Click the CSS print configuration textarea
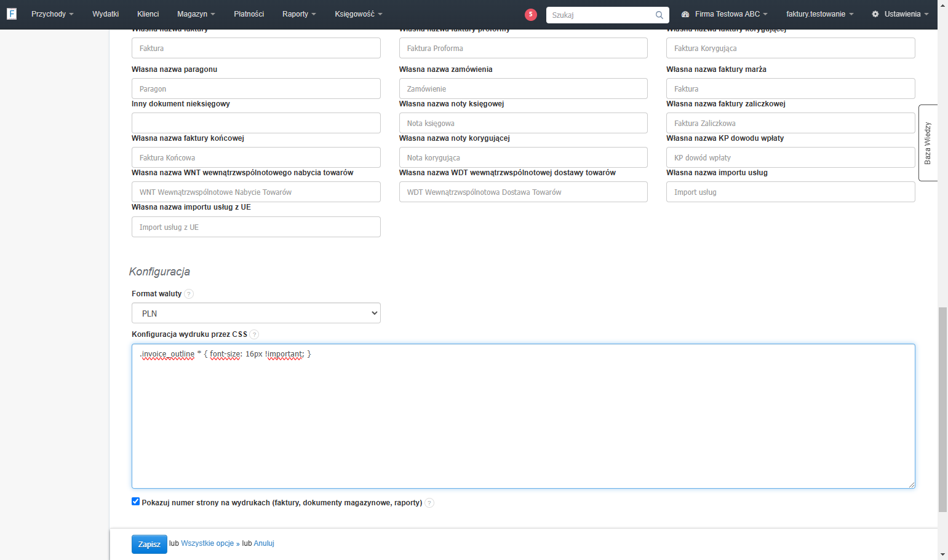948x560 pixels. (x=524, y=416)
